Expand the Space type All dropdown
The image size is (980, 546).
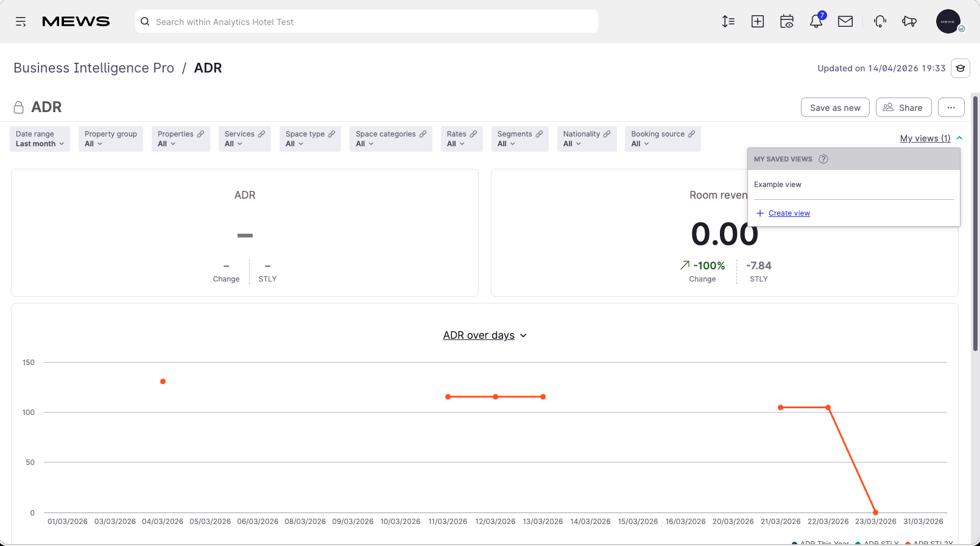[x=310, y=139]
